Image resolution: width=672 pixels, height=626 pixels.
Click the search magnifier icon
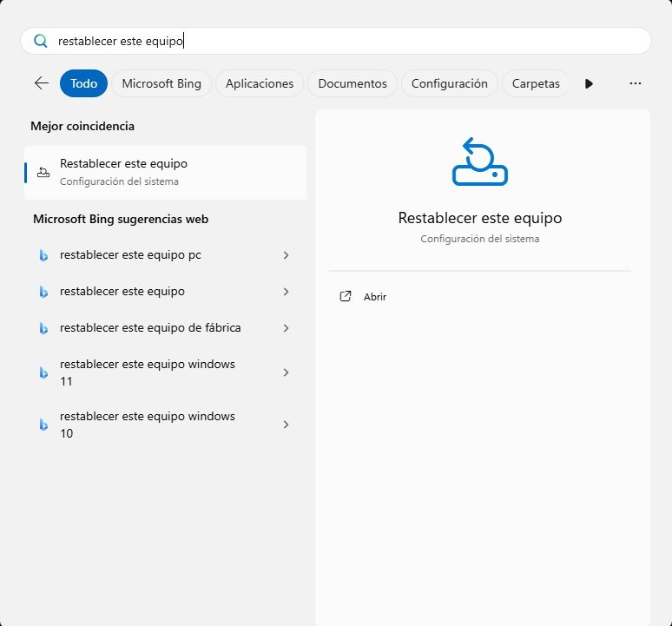tap(41, 41)
